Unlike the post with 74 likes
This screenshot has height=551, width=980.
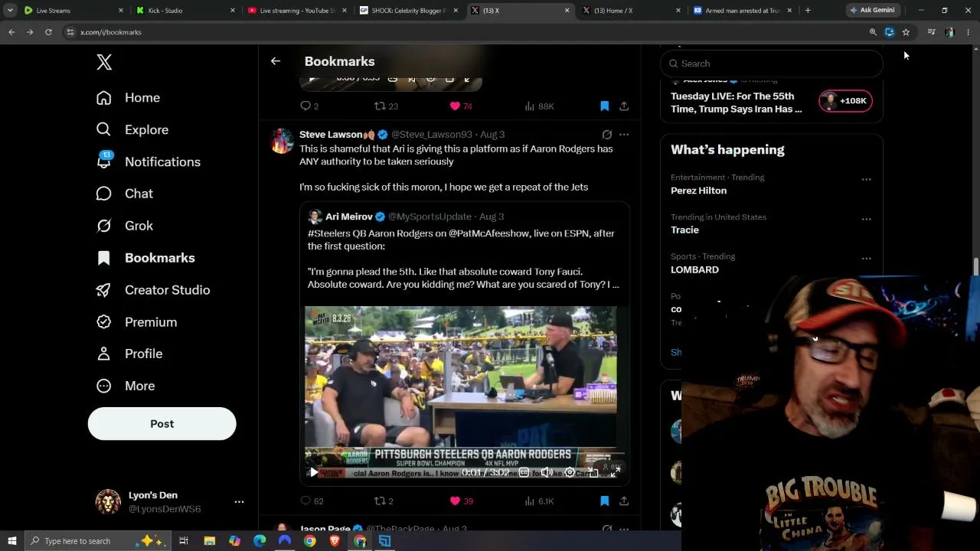pos(461,106)
